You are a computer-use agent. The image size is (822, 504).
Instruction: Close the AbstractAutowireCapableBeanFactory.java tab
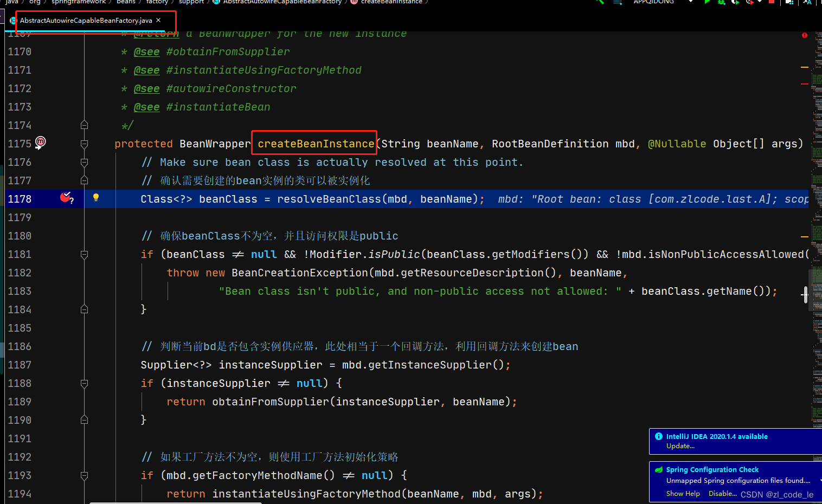point(158,20)
